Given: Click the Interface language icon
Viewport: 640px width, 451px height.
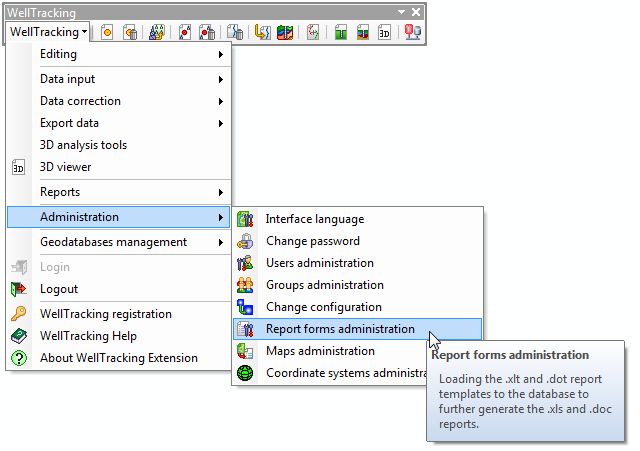Looking at the screenshot, I should pos(245,219).
